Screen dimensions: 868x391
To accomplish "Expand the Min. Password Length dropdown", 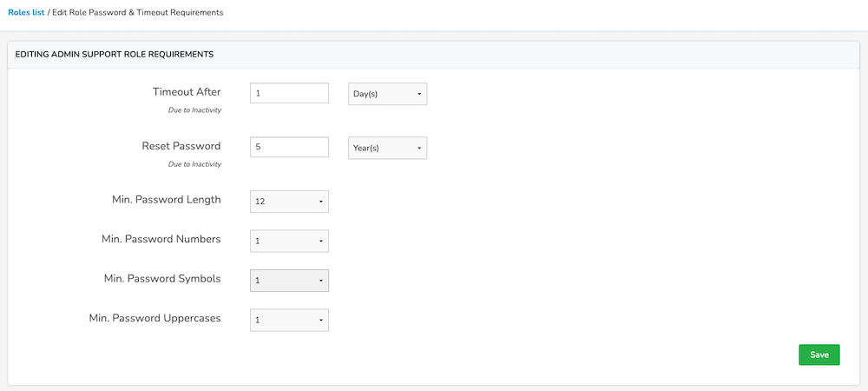I will 290,202.
